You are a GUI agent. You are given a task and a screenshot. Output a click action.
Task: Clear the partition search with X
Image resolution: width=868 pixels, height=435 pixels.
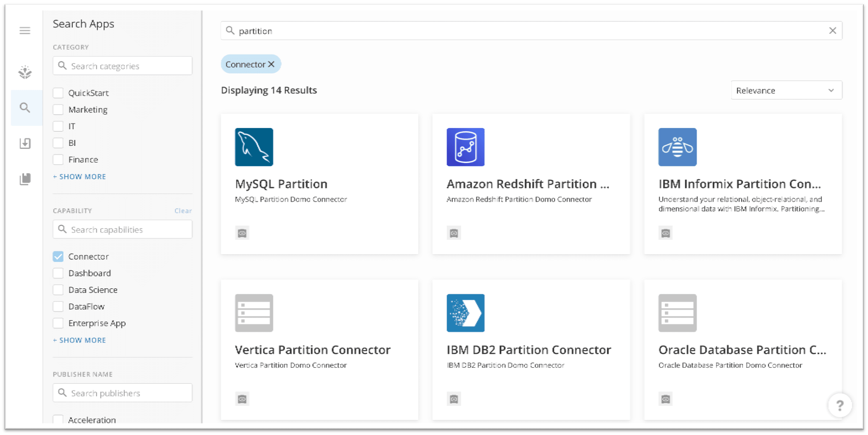click(x=832, y=31)
